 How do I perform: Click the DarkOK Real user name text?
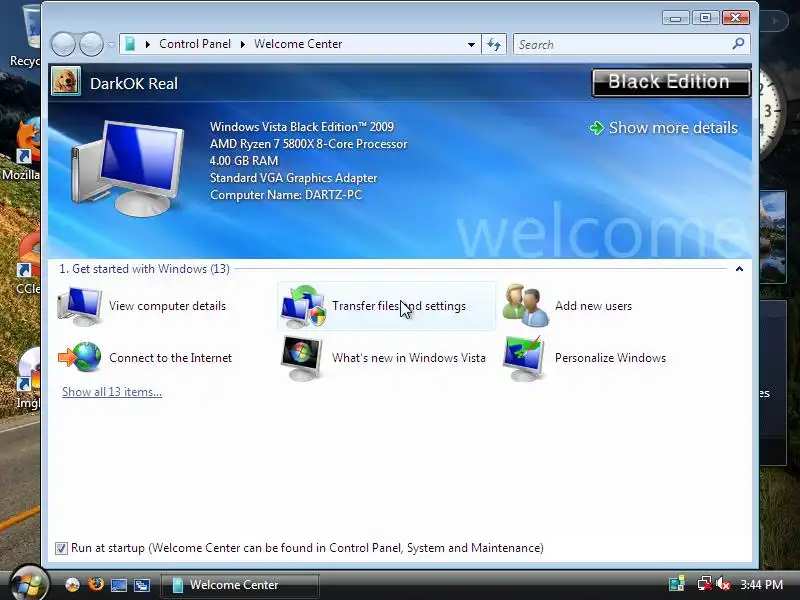pos(134,83)
